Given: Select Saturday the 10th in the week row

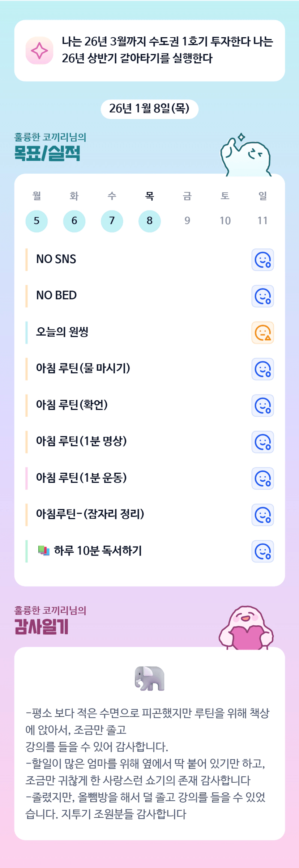Looking at the screenshot, I should pyautogui.click(x=225, y=221).
